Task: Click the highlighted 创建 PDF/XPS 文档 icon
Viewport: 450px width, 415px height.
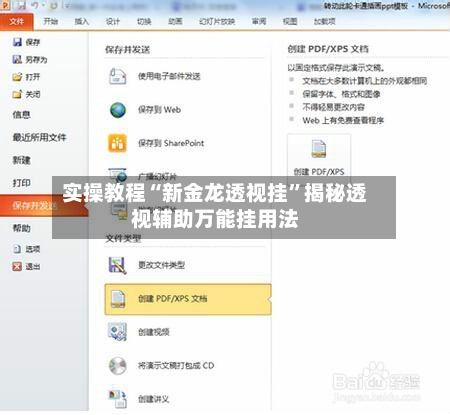Action: pyautogui.click(x=118, y=299)
